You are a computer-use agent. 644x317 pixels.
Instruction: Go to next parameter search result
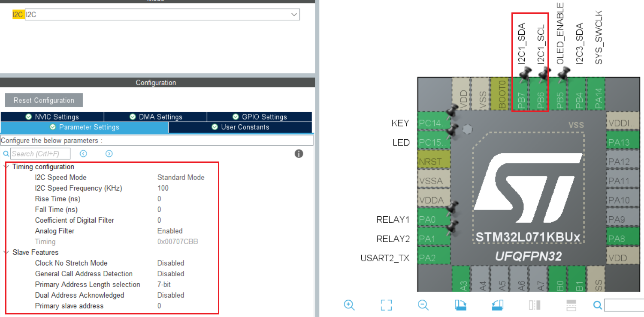pyautogui.click(x=109, y=154)
